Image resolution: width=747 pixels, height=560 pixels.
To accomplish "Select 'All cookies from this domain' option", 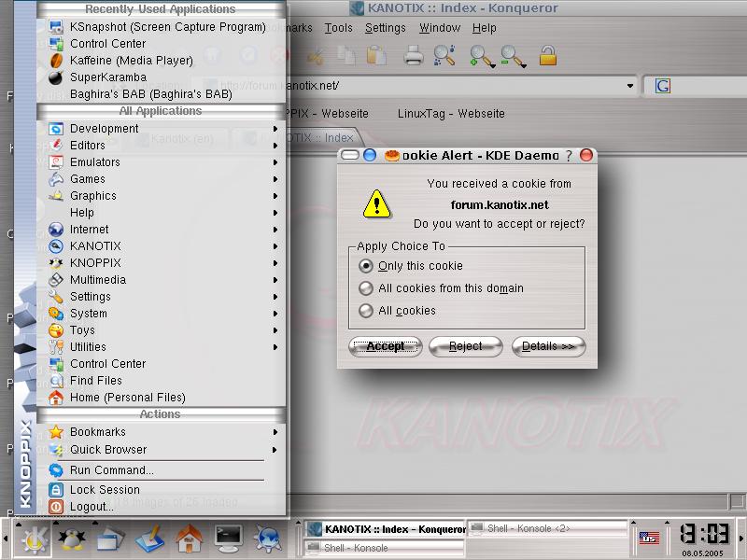I will 366,288.
